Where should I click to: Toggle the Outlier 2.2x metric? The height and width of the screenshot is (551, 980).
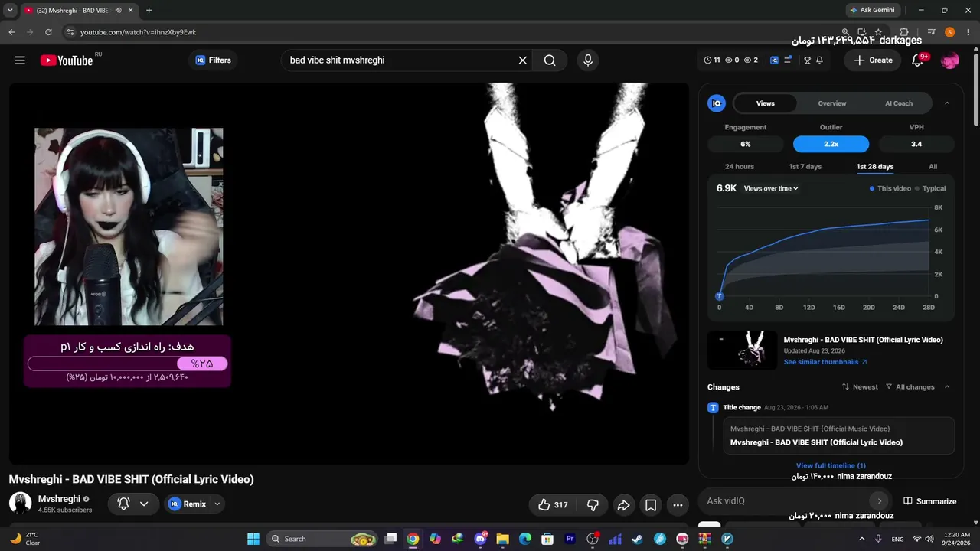coord(831,144)
